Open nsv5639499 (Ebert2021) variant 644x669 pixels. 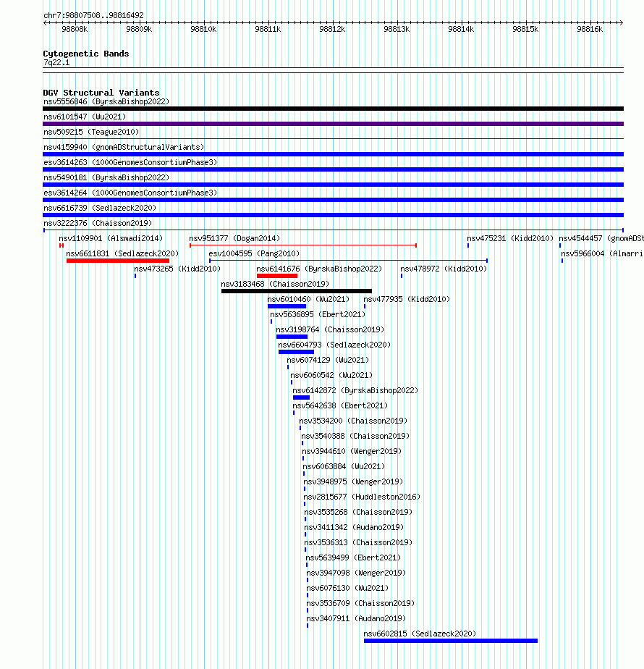[x=353, y=557]
